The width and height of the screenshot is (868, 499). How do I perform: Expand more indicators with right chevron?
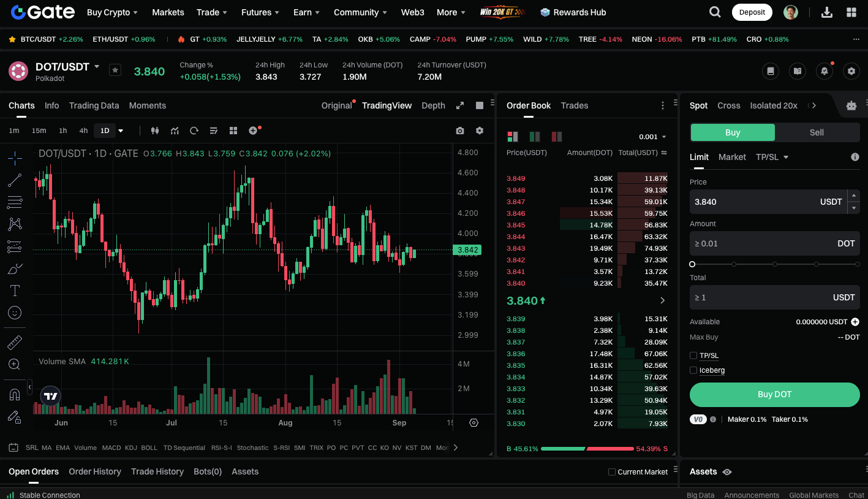pyautogui.click(x=455, y=448)
